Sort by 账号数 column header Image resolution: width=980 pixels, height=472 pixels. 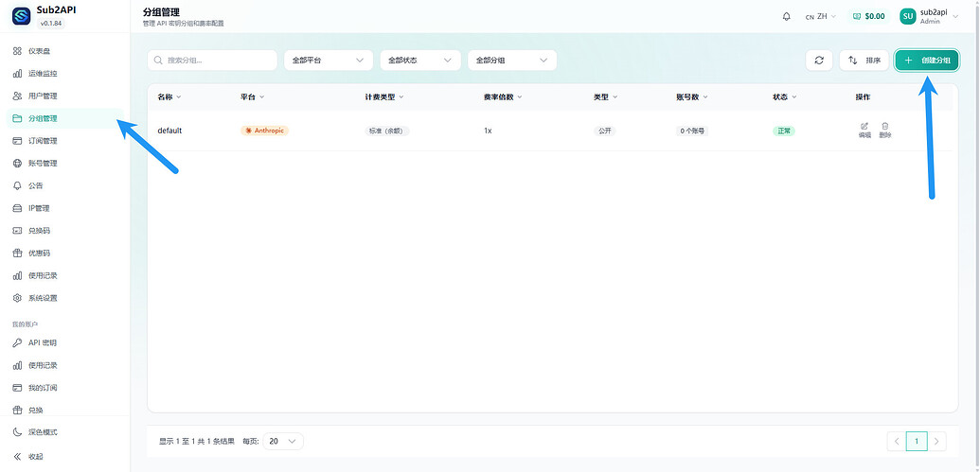[x=692, y=97]
